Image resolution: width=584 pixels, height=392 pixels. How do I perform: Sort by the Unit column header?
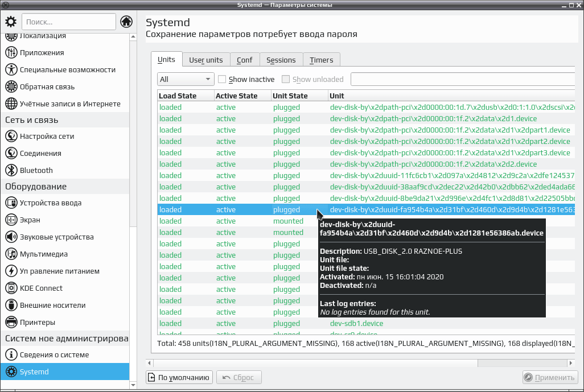pyautogui.click(x=451, y=96)
